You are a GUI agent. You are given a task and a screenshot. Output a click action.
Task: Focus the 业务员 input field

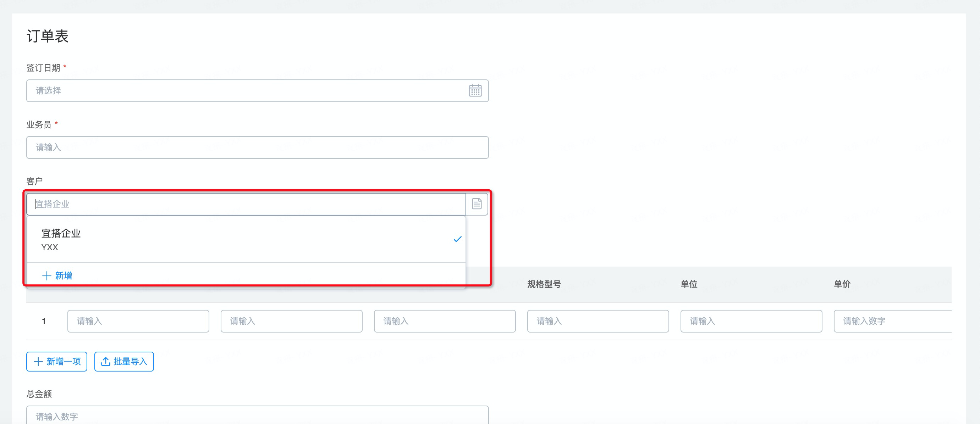[257, 147]
